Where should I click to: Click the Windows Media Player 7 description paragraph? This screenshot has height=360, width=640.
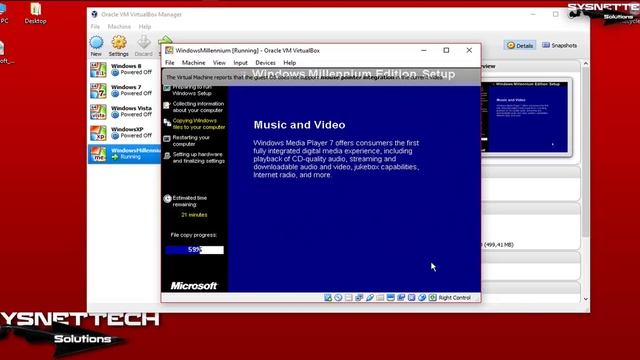[336, 159]
